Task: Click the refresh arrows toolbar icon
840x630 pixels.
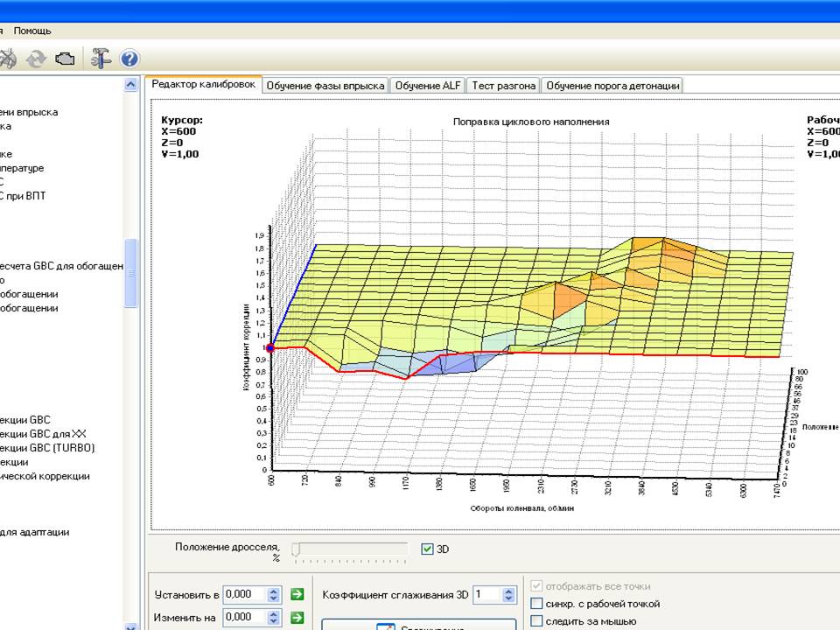Action: click(36, 59)
